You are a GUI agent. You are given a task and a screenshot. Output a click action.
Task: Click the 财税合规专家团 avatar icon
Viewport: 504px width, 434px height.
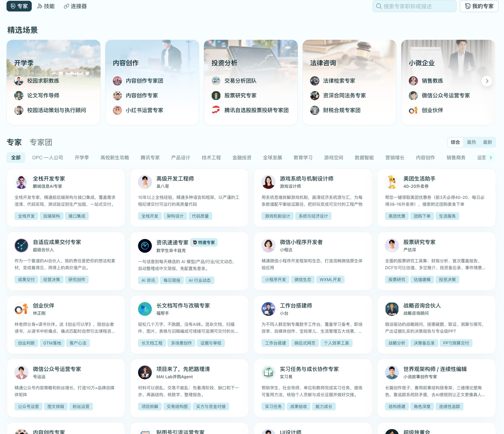pyautogui.click(x=315, y=110)
